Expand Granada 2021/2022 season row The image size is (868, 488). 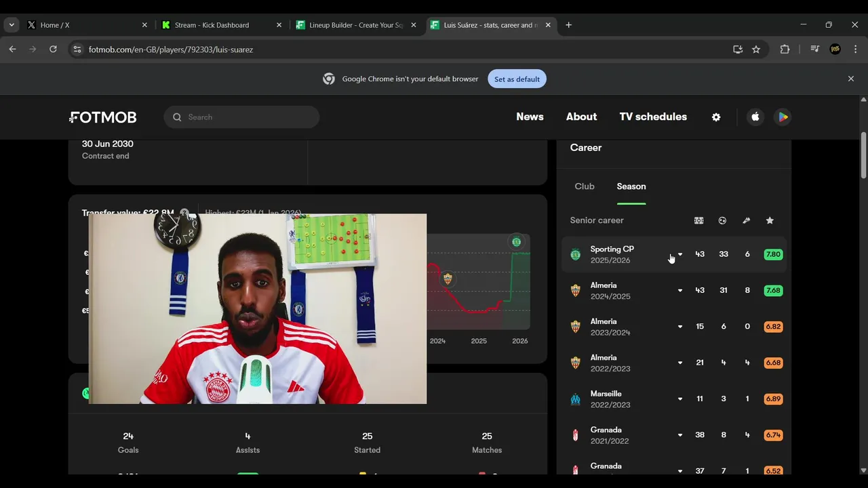point(680,435)
